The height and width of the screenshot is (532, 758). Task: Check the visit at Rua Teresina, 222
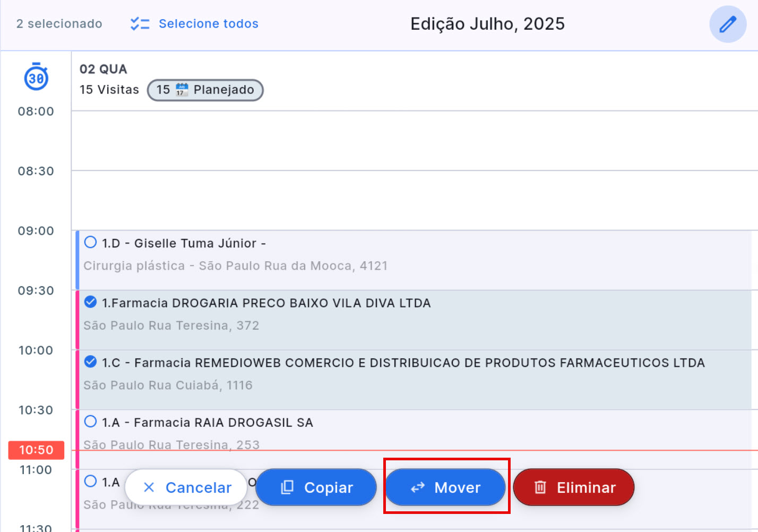pyautogui.click(x=91, y=482)
